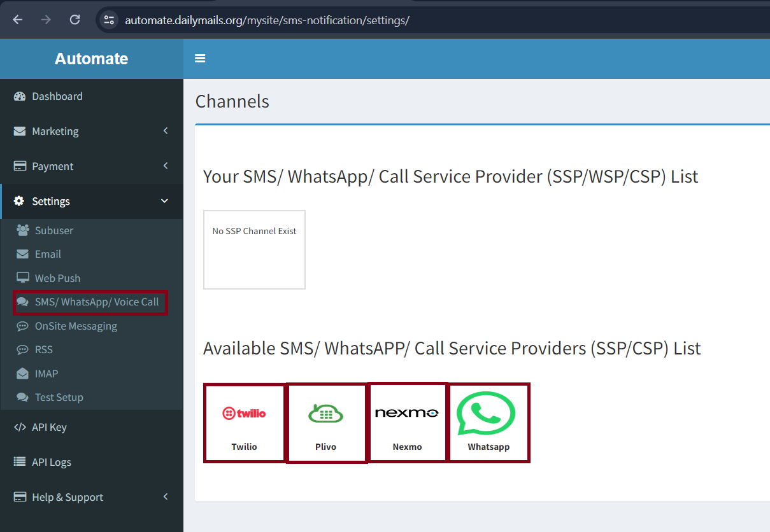Click the browser reload icon
This screenshot has width=770, height=532.
pos(75,20)
